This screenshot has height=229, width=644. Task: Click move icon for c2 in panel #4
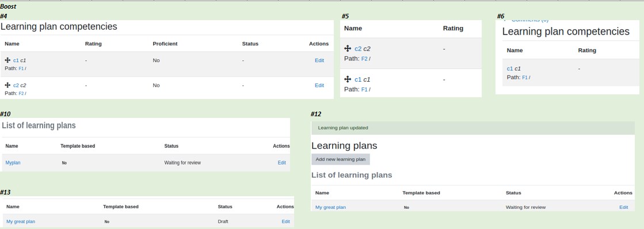click(x=7, y=85)
